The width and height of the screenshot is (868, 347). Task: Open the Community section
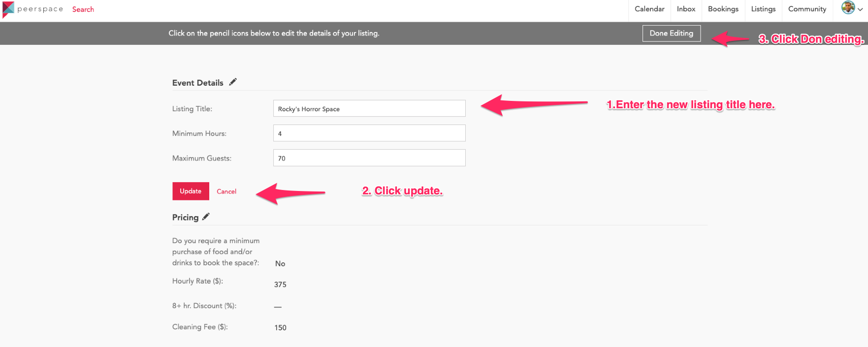pos(807,9)
